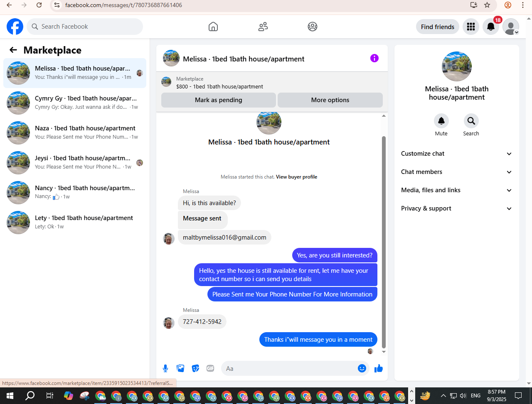Viewport: 532px width, 404px height.
Task: Open the Windows Start menu
Action: (x=10, y=396)
